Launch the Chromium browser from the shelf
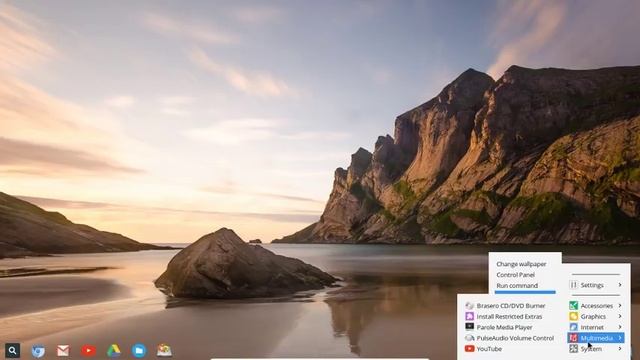 (38, 351)
